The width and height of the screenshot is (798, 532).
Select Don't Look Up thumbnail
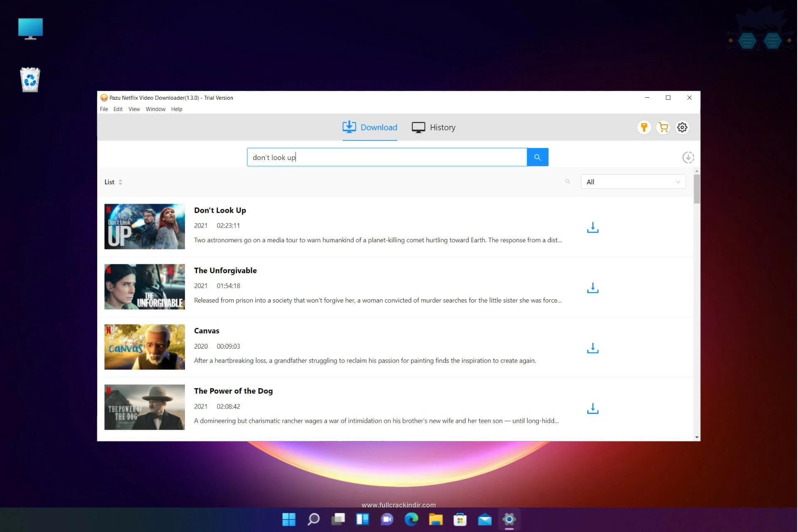[x=144, y=226]
